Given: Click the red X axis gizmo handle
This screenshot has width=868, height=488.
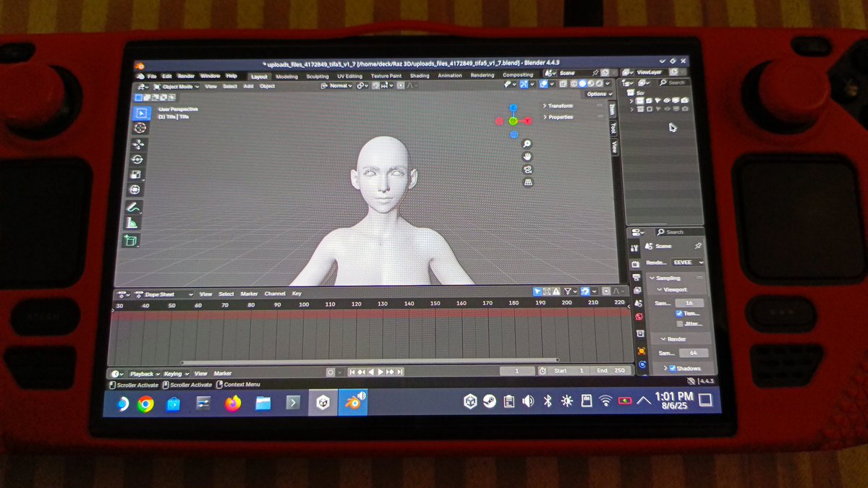Looking at the screenshot, I should click(528, 121).
